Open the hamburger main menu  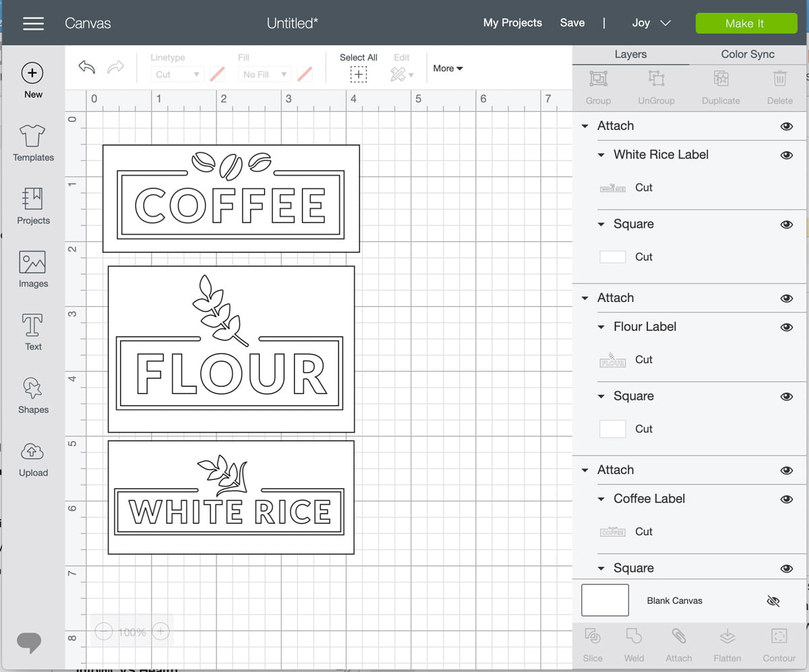[x=33, y=23]
